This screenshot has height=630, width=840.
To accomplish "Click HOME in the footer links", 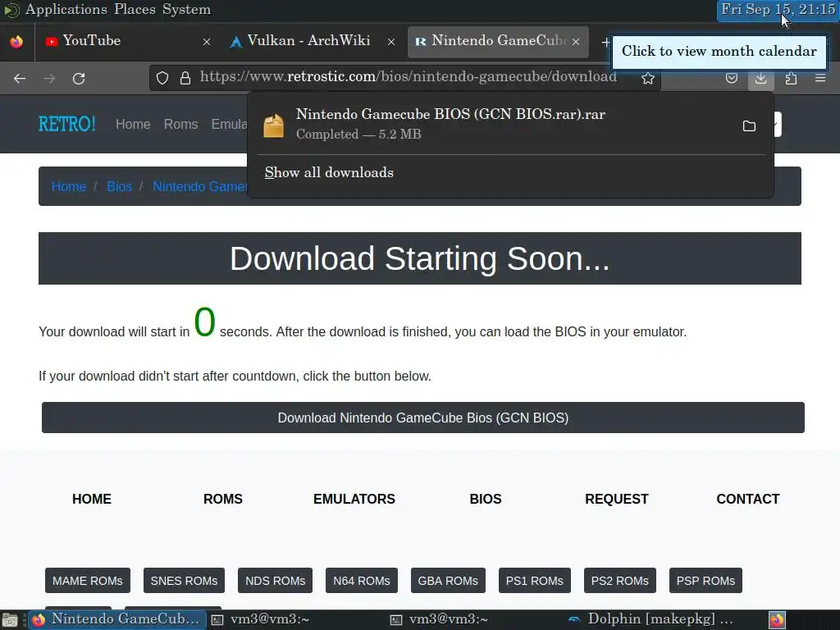I will coord(92,500).
